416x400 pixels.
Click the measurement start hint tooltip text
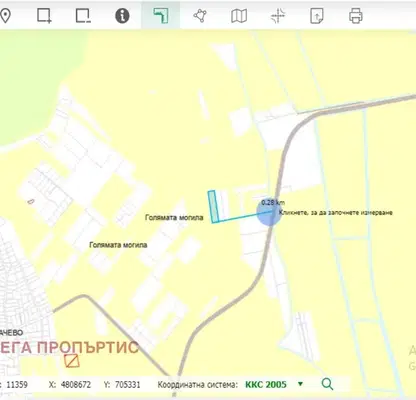(x=336, y=212)
